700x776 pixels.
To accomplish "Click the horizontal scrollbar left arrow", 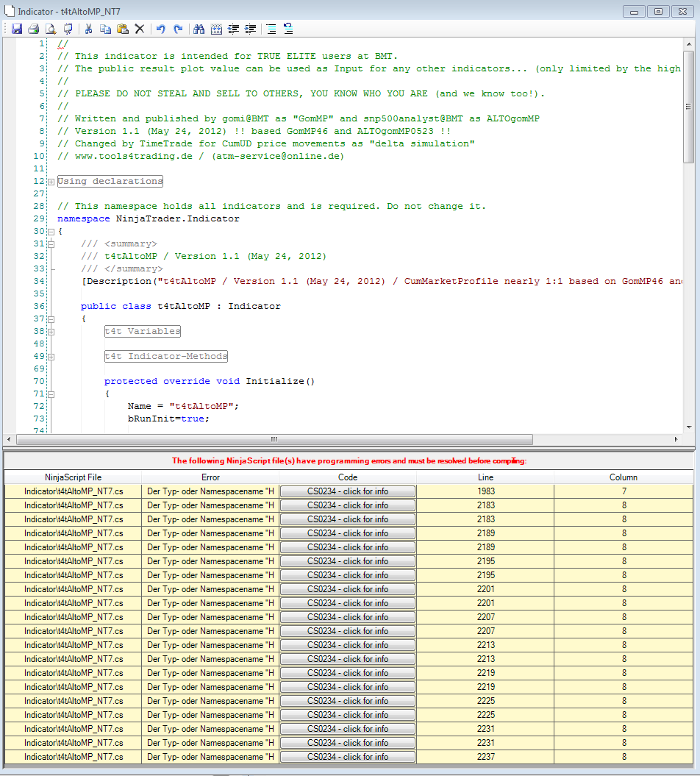I will click(9, 439).
